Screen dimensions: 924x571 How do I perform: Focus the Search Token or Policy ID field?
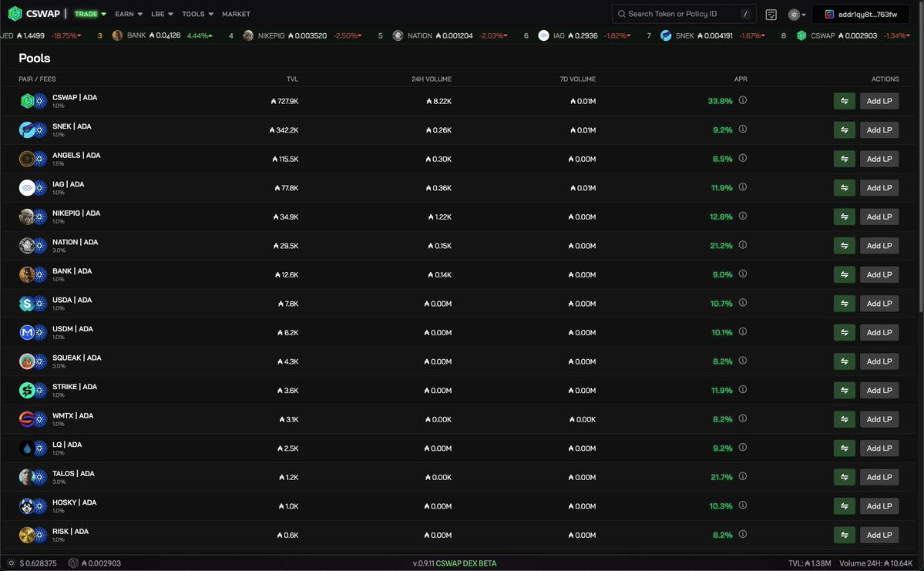pos(684,14)
